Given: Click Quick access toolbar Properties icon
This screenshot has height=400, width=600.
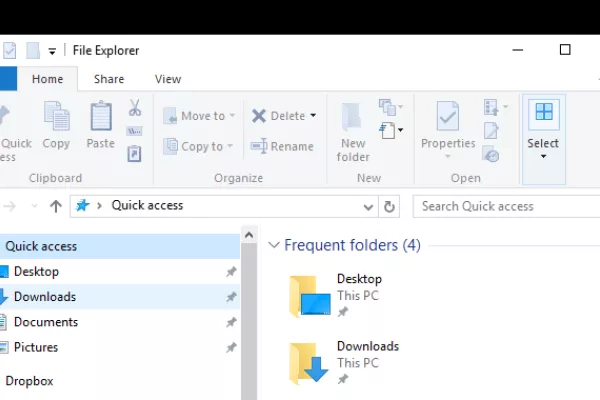Looking at the screenshot, I should coord(10,51).
